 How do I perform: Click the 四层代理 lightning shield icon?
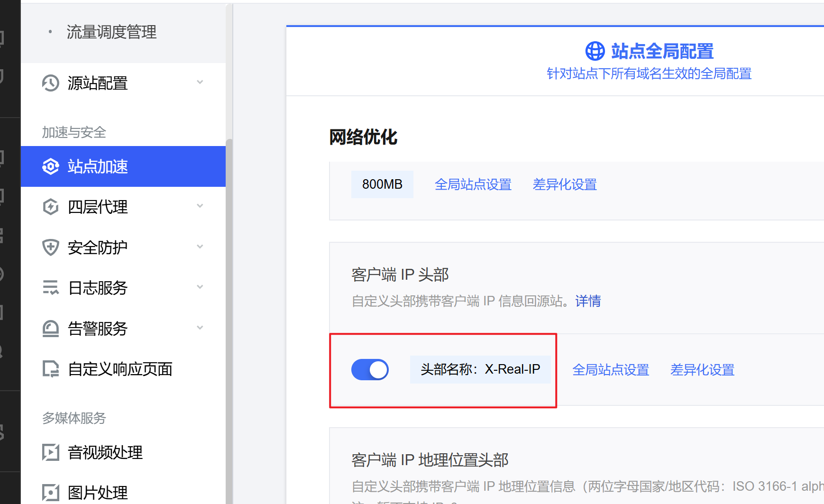point(51,207)
